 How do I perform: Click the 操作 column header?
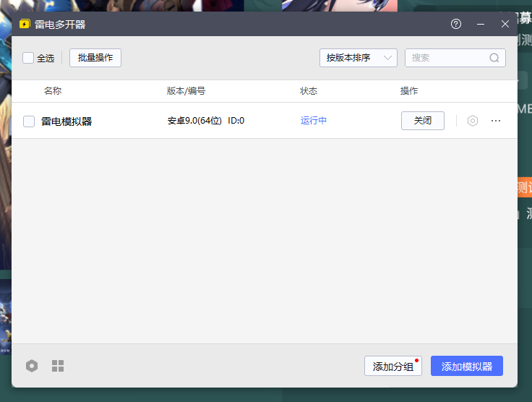click(409, 91)
